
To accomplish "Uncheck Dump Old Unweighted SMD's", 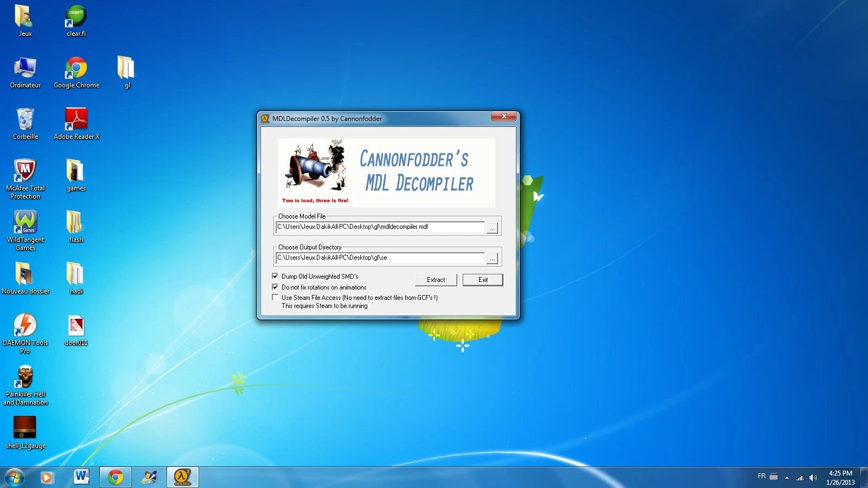I will 275,276.
